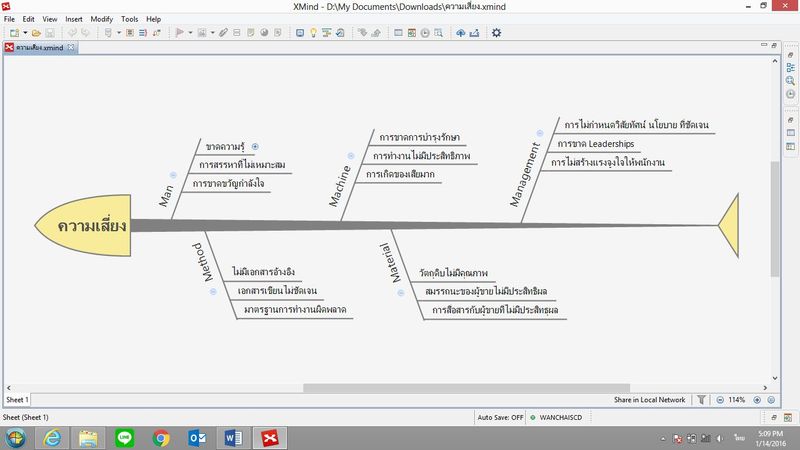The image size is (800, 450).
Task: Open Microsoft Word from the taskbar
Action: pyautogui.click(x=233, y=438)
